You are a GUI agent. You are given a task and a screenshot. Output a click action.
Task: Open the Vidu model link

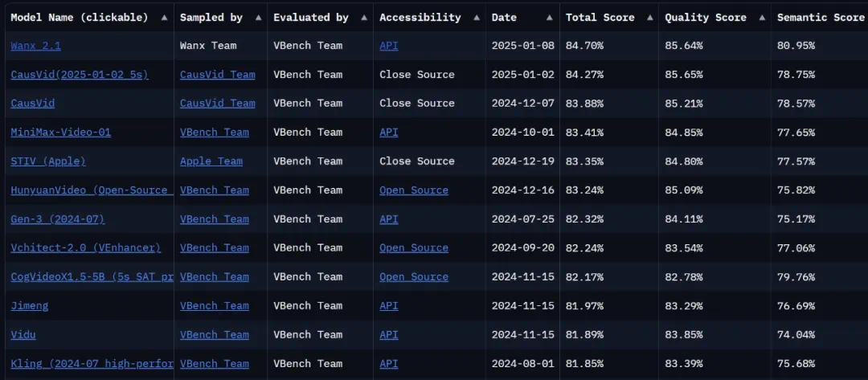tap(23, 335)
